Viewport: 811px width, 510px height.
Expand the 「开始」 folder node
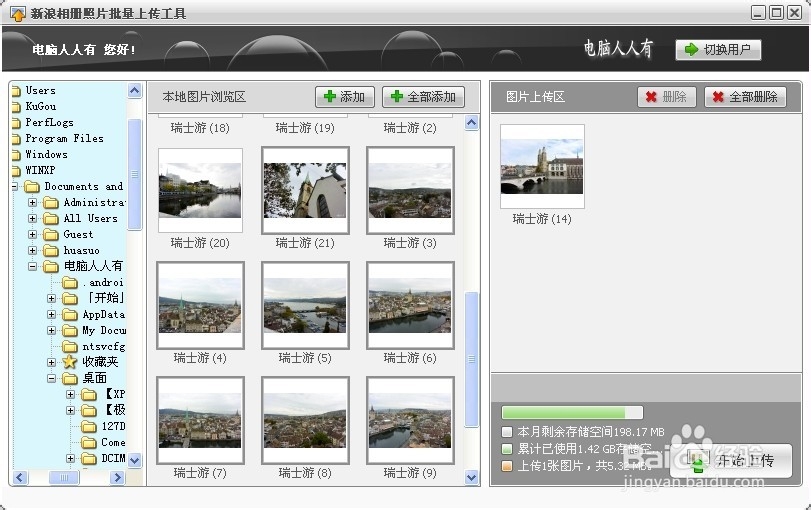pyautogui.click(x=51, y=298)
